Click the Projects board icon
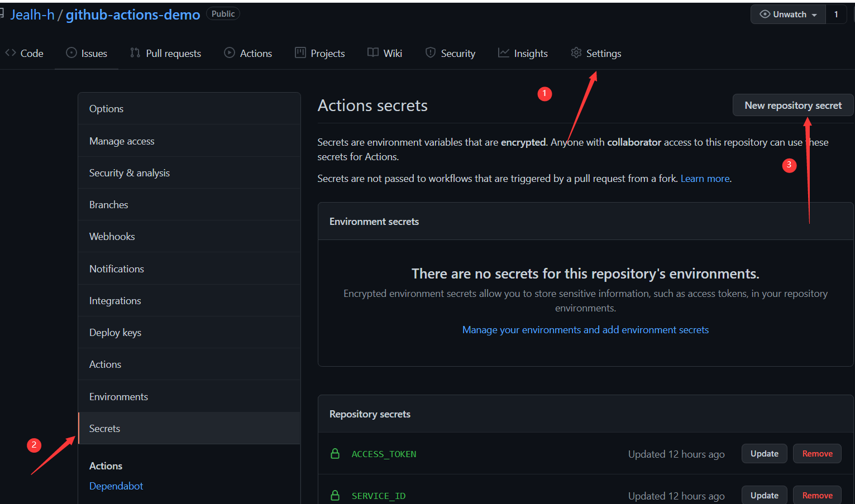This screenshot has width=855, height=504. (300, 52)
